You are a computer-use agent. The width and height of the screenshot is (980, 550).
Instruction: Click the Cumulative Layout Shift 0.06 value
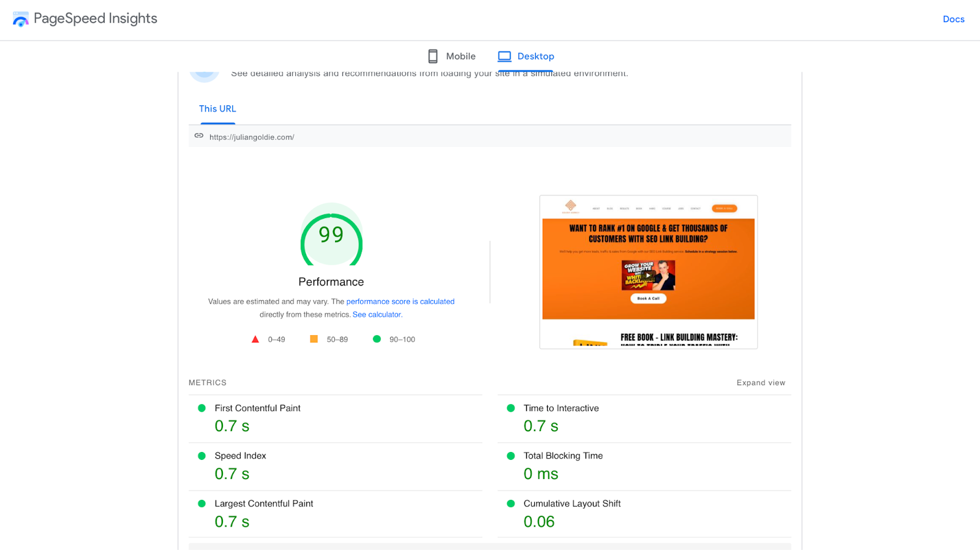[539, 522]
